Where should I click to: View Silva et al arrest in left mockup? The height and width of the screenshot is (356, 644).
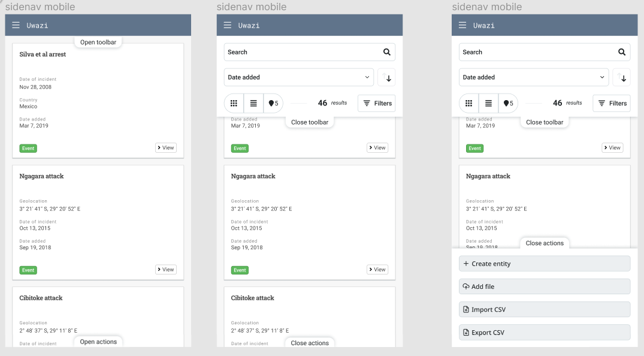tap(166, 147)
